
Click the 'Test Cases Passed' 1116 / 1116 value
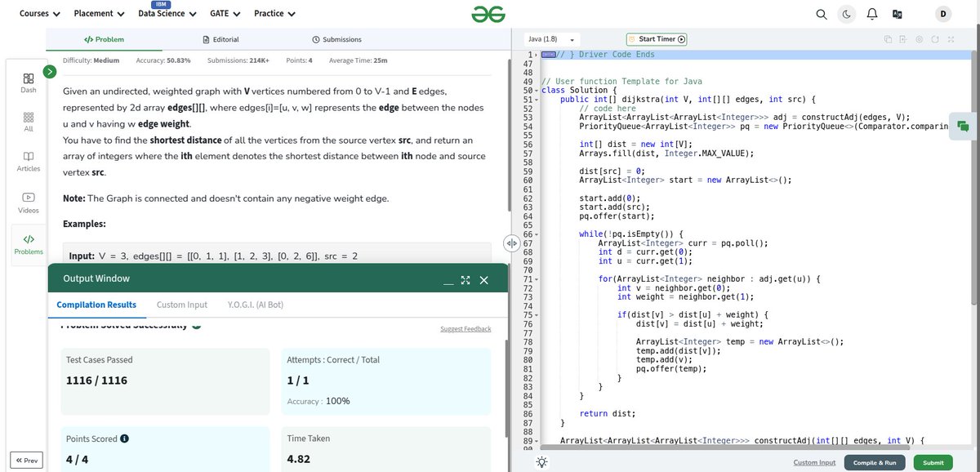click(96, 381)
